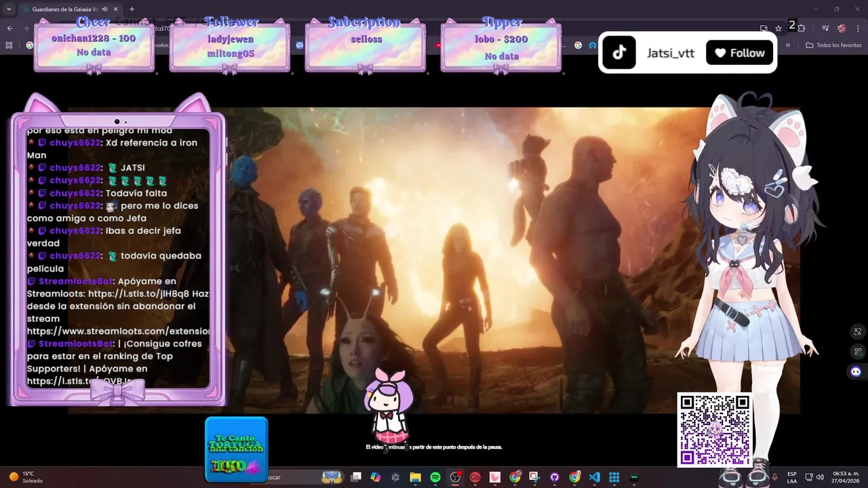The height and width of the screenshot is (488, 868).
Task: Open File Explorer from the taskbar
Action: (x=415, y=477)
